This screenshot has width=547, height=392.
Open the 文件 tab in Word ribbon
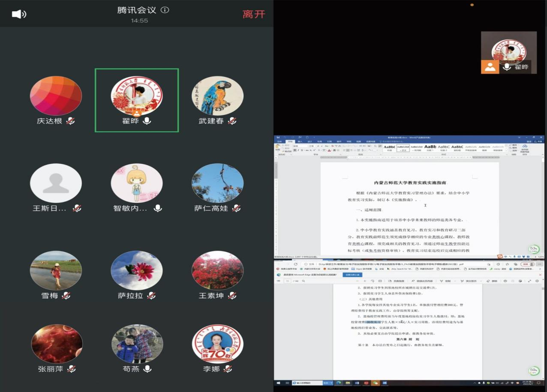(280, 142)
